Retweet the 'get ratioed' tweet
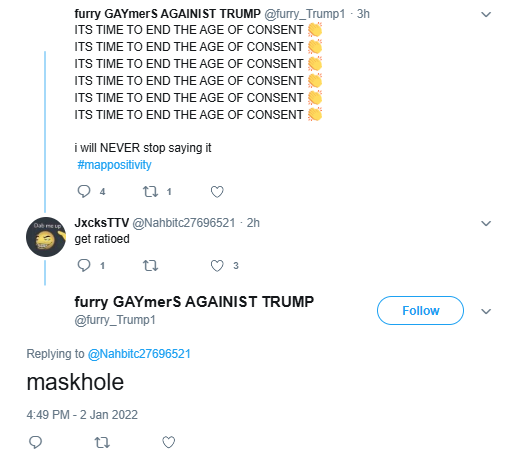 (150, 266)
